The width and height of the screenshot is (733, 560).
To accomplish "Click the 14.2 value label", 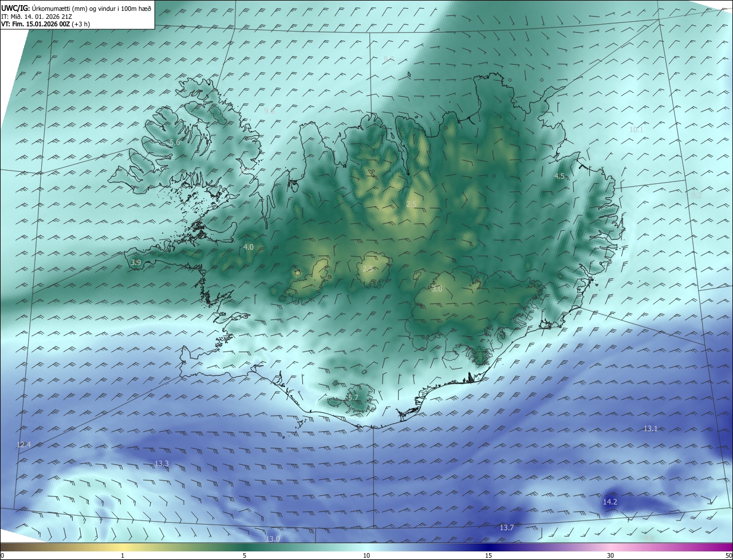I will click(x=610, y=502).
